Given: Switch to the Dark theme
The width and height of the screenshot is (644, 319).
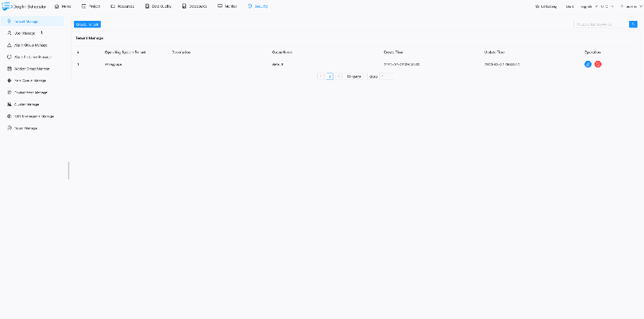Looking at the screenshot, I should (x=569, y=7).
